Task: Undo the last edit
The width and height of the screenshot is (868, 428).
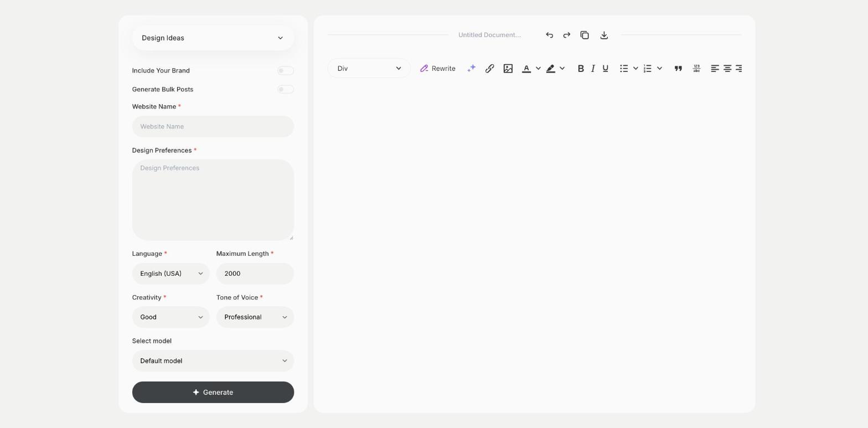Action: pyautogui.click(x=549, y=35)
